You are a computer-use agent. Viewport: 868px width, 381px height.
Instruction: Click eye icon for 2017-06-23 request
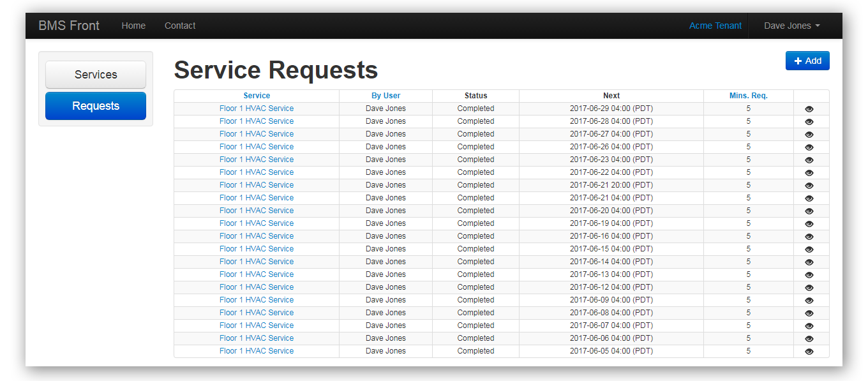pos(809,160)
